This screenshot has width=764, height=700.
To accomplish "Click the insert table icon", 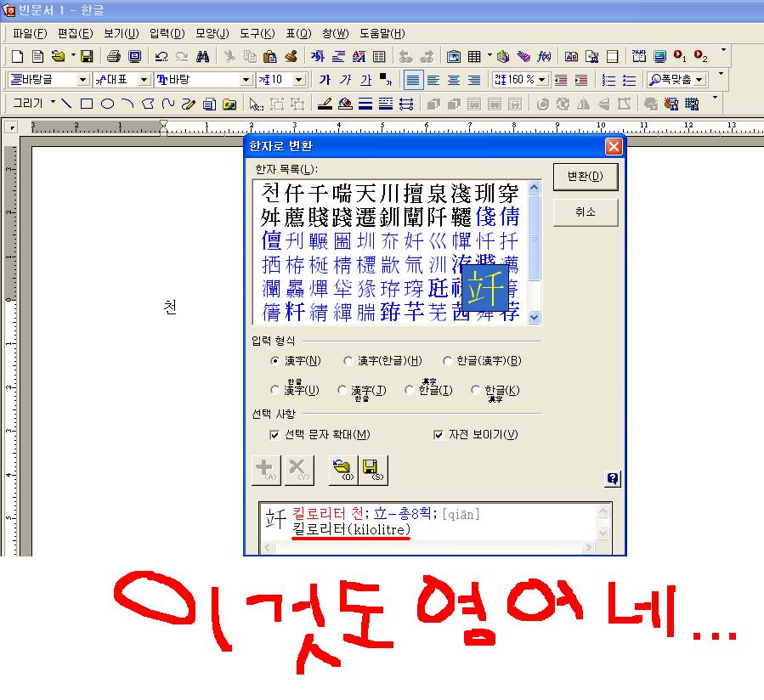I will (474, 57).
